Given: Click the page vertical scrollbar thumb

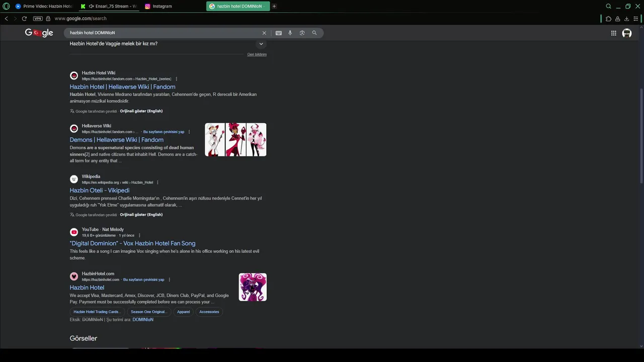Looking at the screenshot, I should 641,136.
